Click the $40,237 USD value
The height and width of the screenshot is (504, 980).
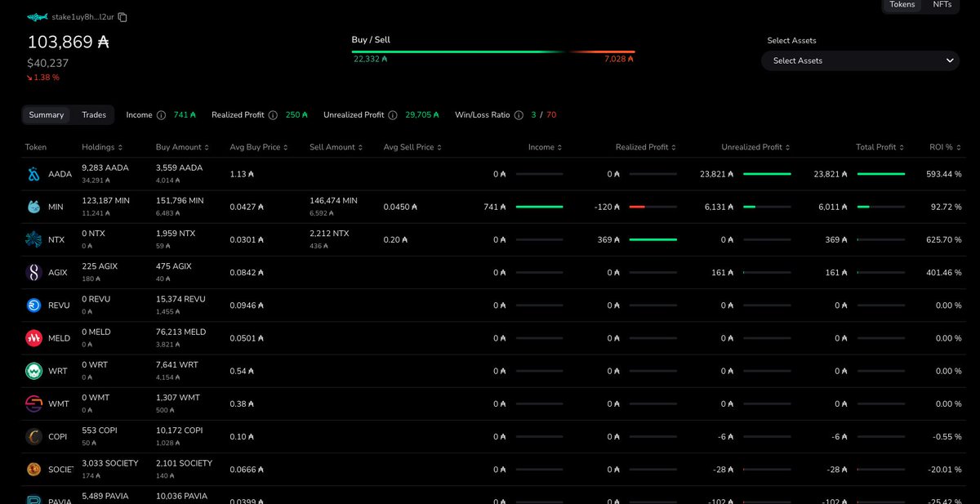[x=47, y=63]
